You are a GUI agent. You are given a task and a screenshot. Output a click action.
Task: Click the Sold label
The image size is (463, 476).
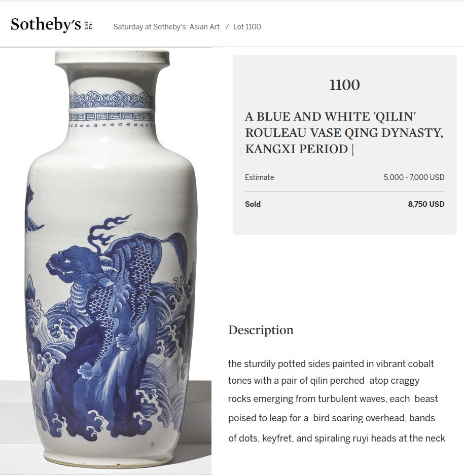pos(253,204)
